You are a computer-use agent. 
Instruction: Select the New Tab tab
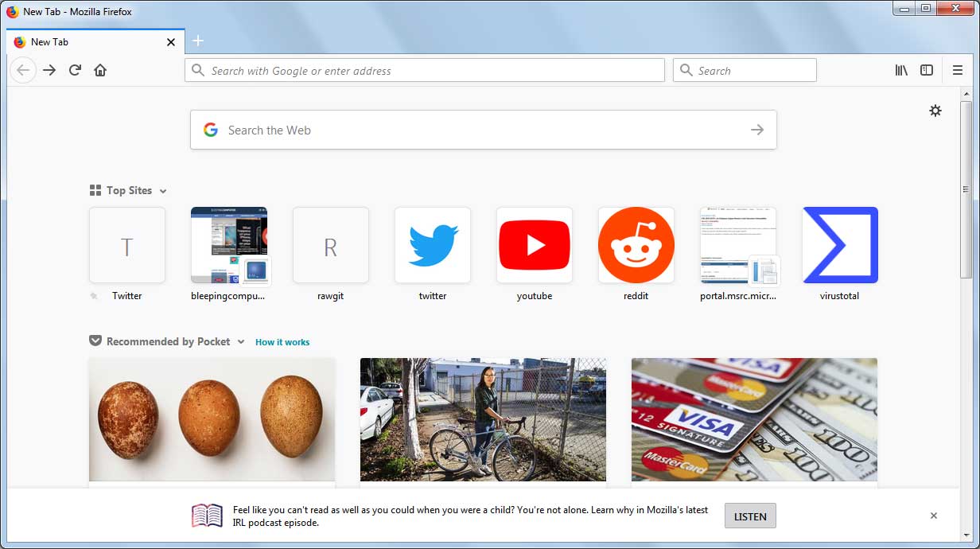pos(95,41)
